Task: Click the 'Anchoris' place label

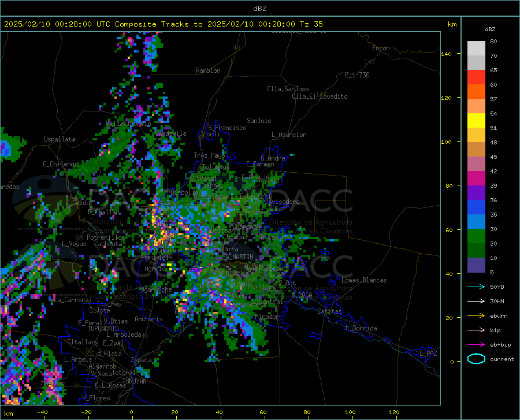Action: (x=148, y=319)
